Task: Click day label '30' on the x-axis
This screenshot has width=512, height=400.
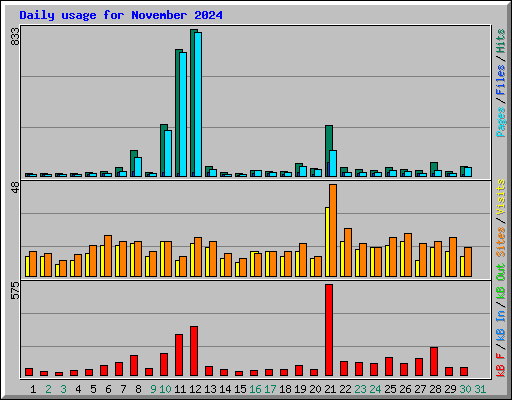Action: (x=465, y=389)
